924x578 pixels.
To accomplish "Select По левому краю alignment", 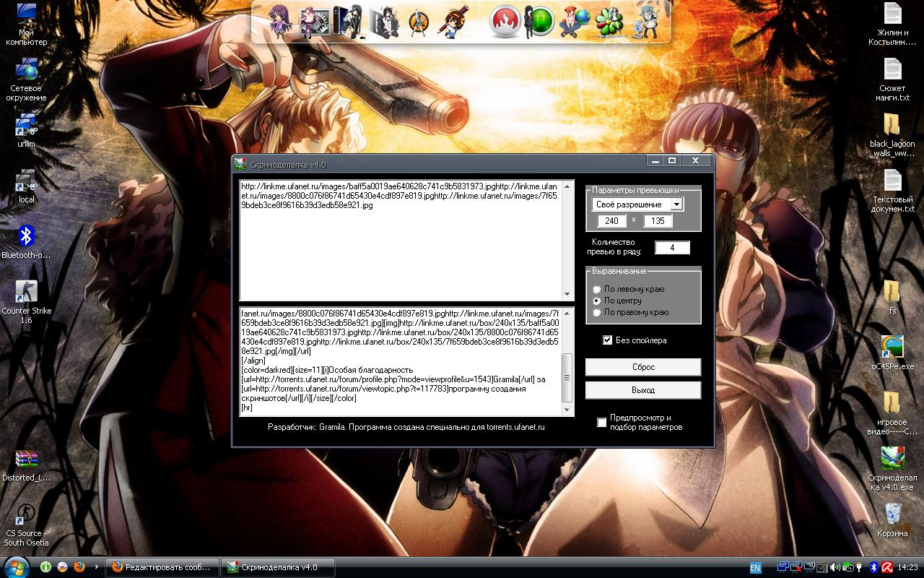I will (x=597, y=289).
